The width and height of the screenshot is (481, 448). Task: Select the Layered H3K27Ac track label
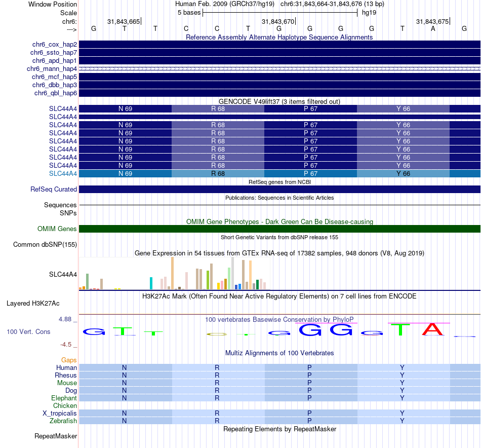33,304
